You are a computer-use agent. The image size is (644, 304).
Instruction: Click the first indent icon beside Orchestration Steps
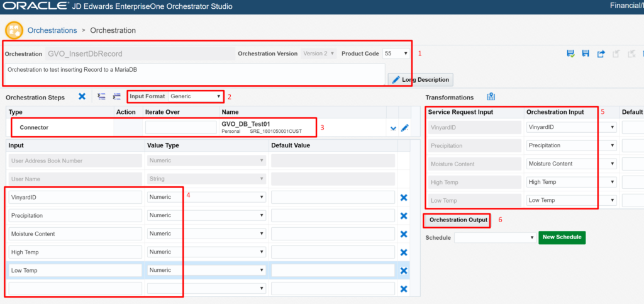(101, 96)
